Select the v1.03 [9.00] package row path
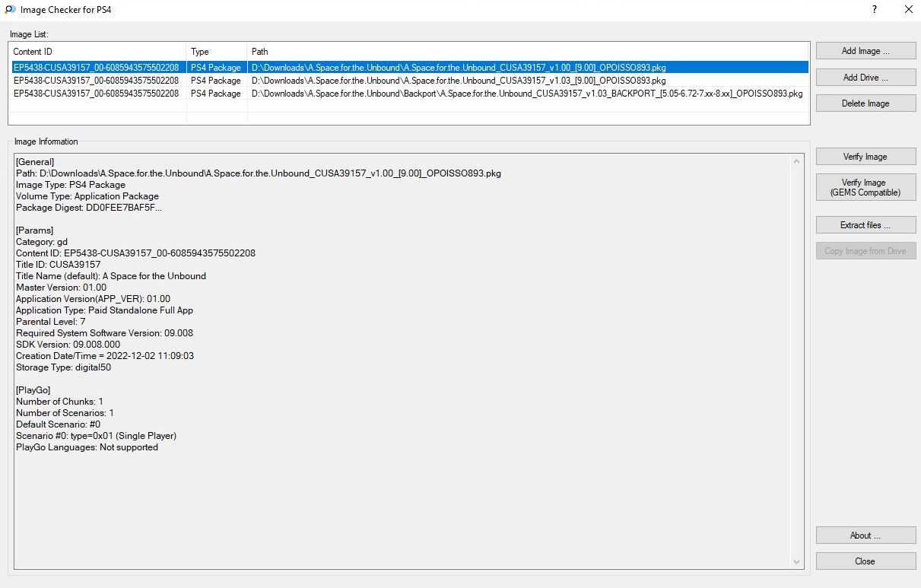 tap(459, 81)
